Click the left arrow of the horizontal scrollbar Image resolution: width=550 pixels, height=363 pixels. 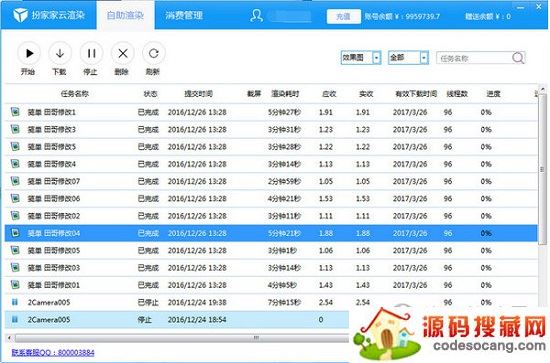9,338
